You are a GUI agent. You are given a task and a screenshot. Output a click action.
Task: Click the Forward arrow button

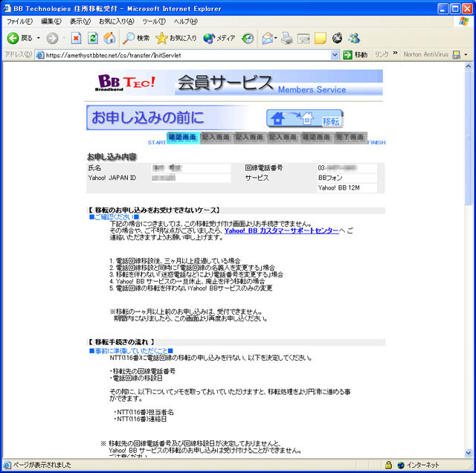[x=52, y=38]
